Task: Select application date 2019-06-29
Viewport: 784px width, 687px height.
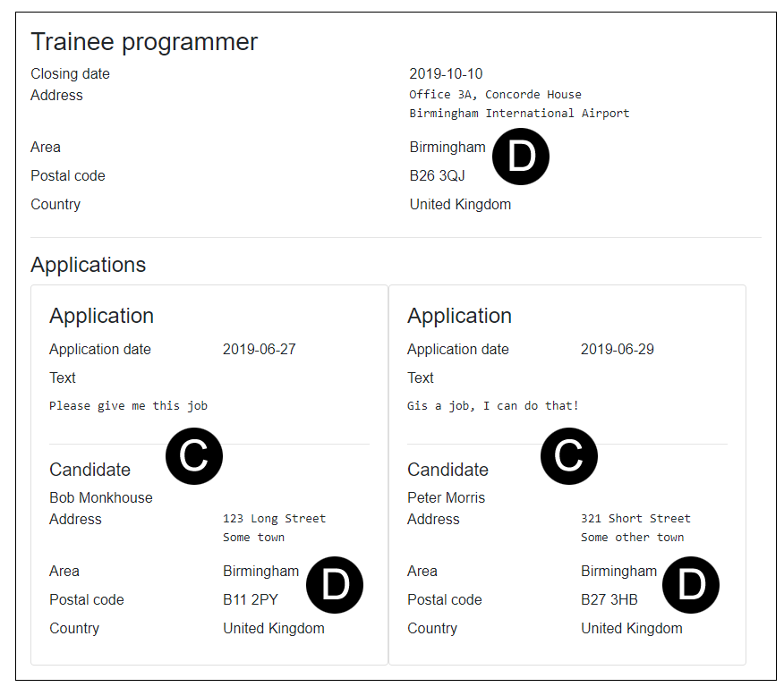Action: (617, 350)
